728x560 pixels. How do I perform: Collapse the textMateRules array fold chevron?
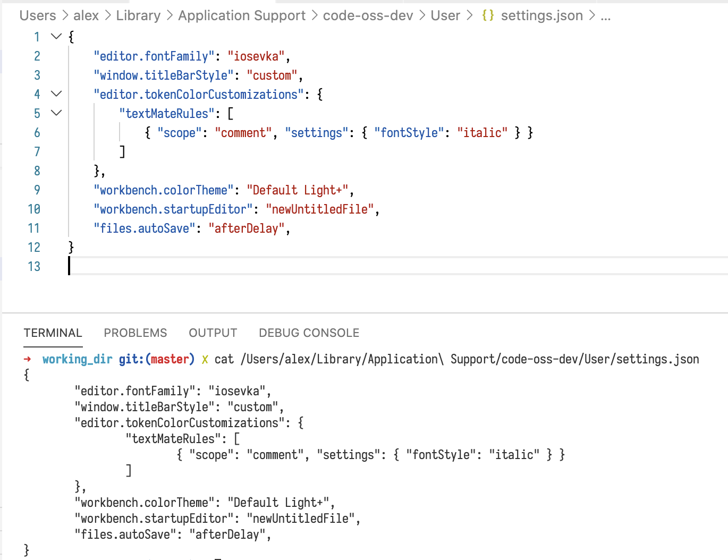[x=56, y=113]
